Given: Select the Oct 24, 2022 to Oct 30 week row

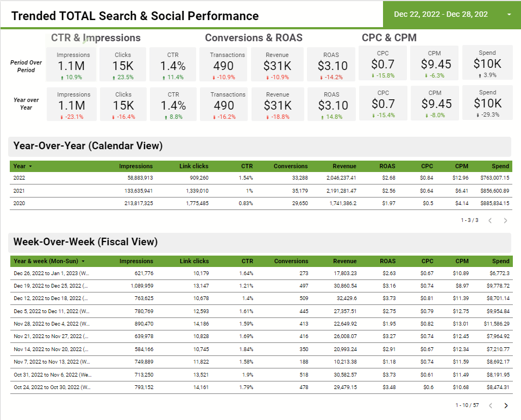Looking at the screenshot, I should (261, 387).
